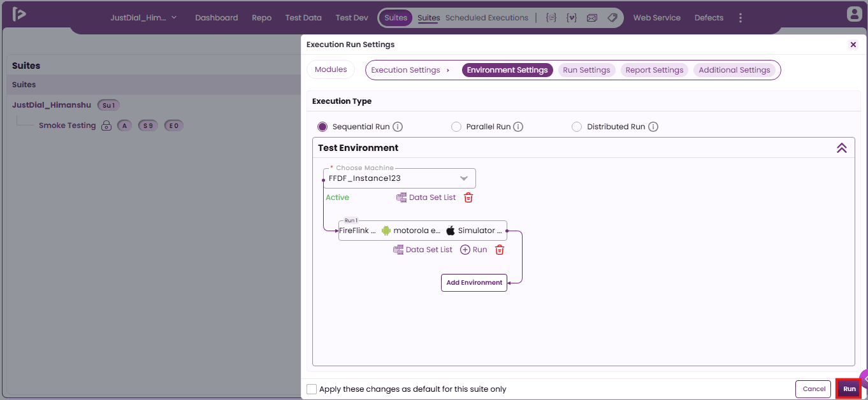Add a new run with plus Run
Screen dimensions: 868x400
click(474, 250)
